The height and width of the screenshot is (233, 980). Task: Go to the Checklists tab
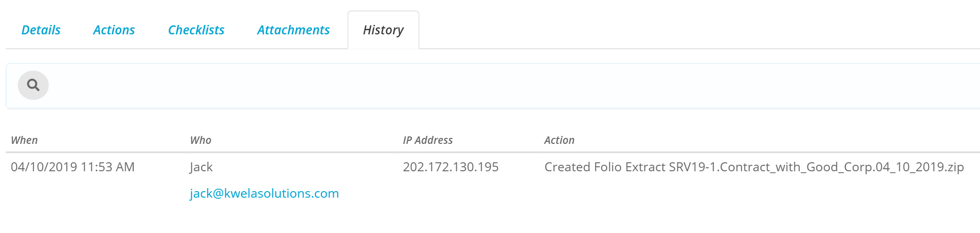click(196, 30)
